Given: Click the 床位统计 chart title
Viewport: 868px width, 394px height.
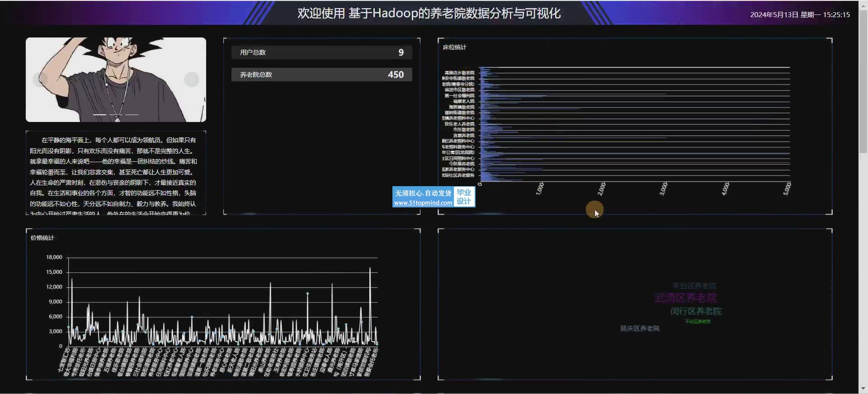Looking at the screenshot, I should (454, 47).
